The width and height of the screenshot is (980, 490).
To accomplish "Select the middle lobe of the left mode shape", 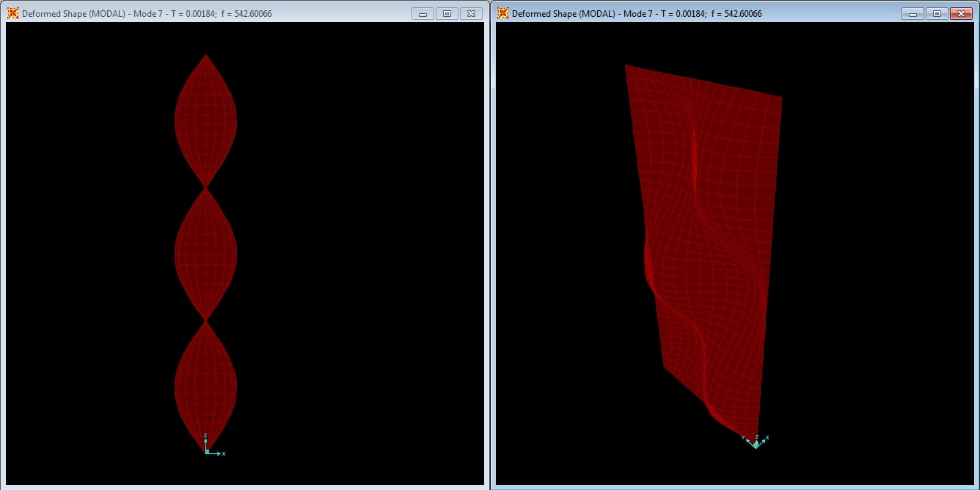I will coord(205,253).
